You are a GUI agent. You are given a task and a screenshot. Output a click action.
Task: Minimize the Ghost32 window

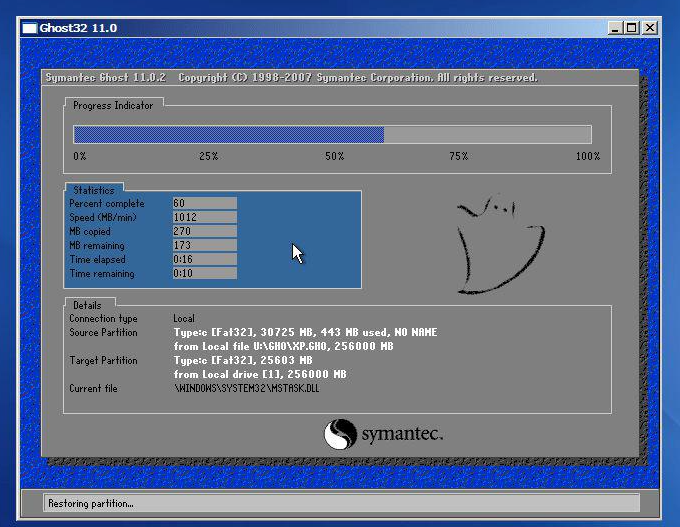coord(615,28)
